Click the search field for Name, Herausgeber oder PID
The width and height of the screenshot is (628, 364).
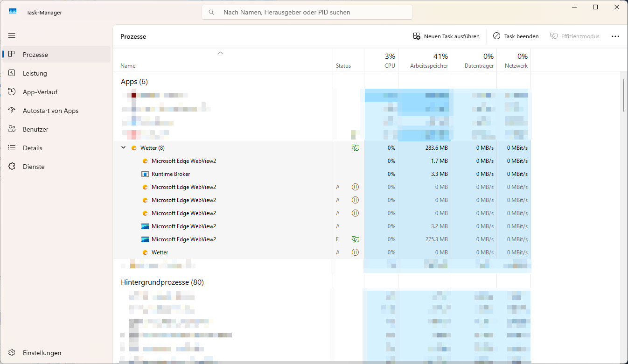[x=307, y=12]
